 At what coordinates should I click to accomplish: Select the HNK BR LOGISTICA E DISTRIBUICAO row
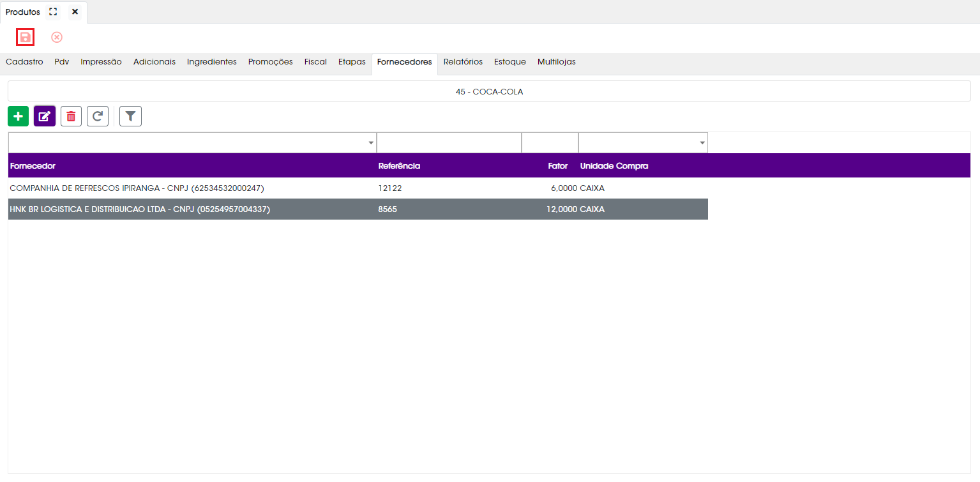pyautogui.click(x=358, y=209)
